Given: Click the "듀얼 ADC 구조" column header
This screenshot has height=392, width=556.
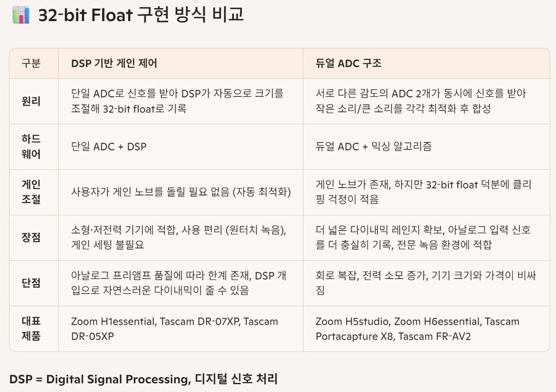Looking at the screenshot, I should pos(348,63).
